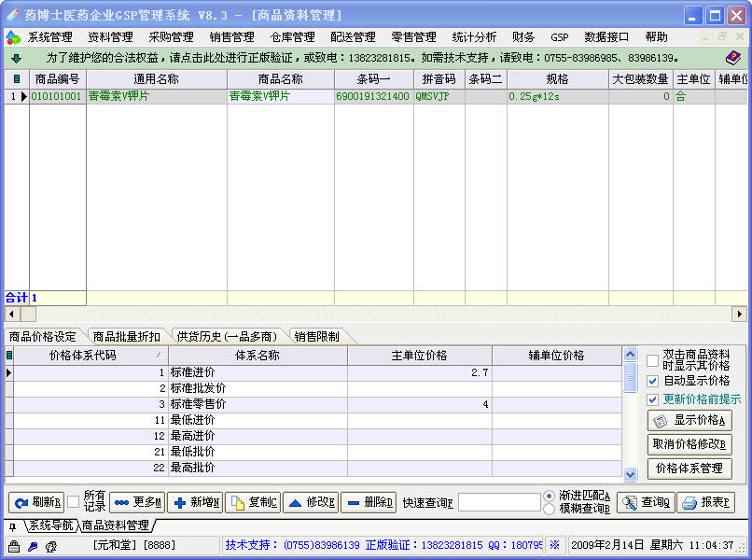Click the 拼音码 column header
752x560 pixels.
(x=439, y=79)
